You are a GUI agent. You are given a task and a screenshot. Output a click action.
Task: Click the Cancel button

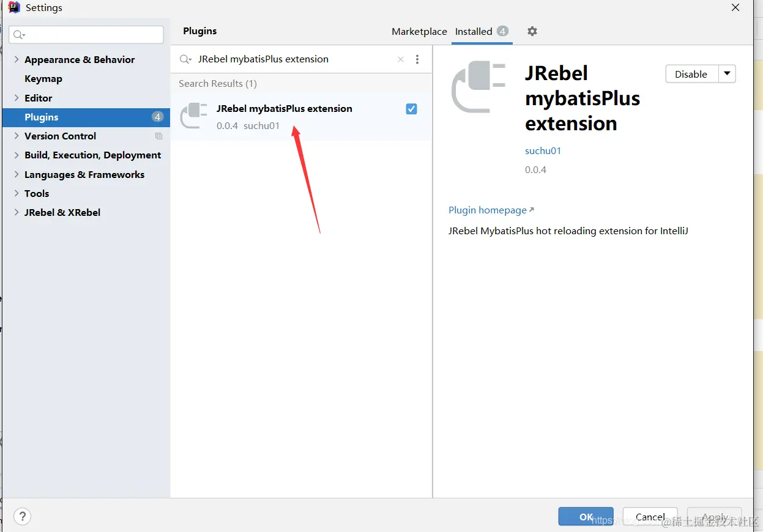coord(650,517)
